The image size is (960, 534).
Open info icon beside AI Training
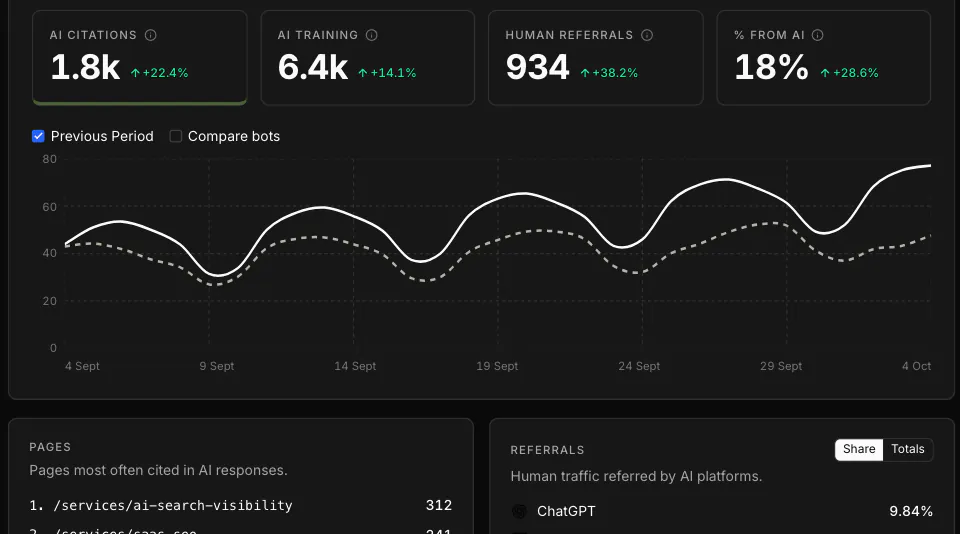(372, 36)
